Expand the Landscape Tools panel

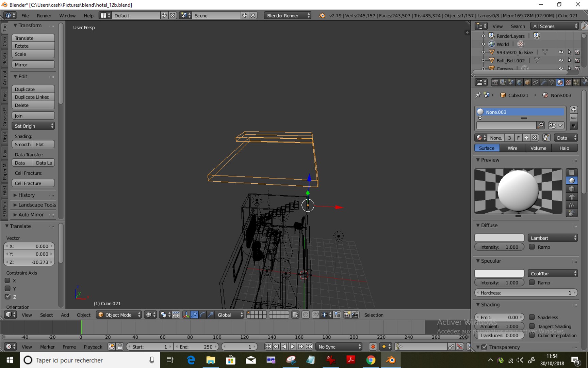coord(37,205)
